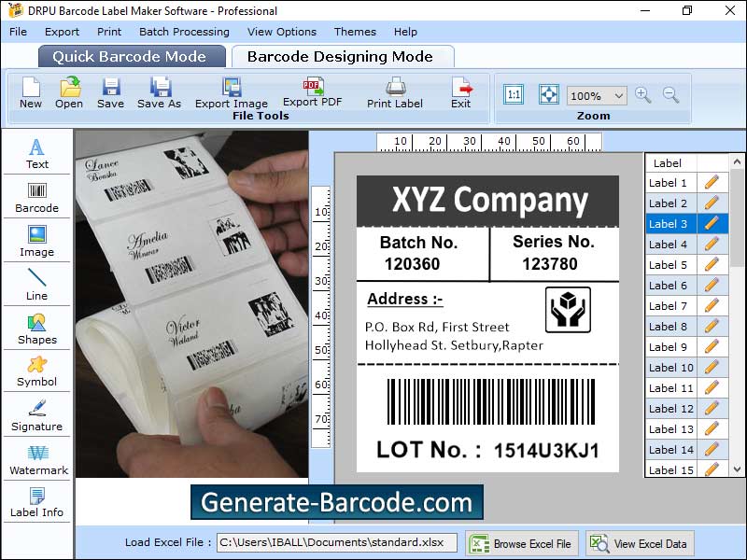747x560 pixels.
Task: Switch to Barcode Designing Mode tab
Action: [x=340, y=56]
